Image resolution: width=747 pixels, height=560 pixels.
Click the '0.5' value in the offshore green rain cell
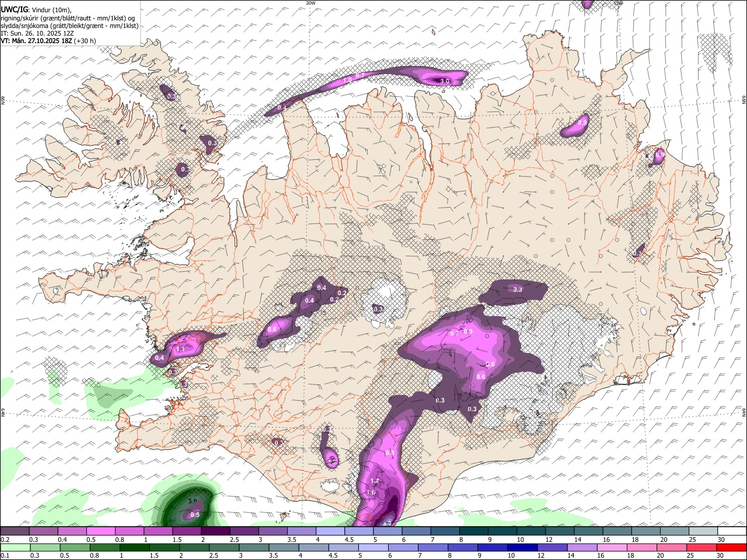point(195,514)
